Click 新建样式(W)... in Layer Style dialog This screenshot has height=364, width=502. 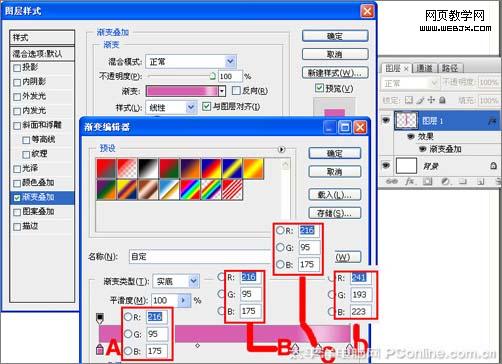click(335, 73)
